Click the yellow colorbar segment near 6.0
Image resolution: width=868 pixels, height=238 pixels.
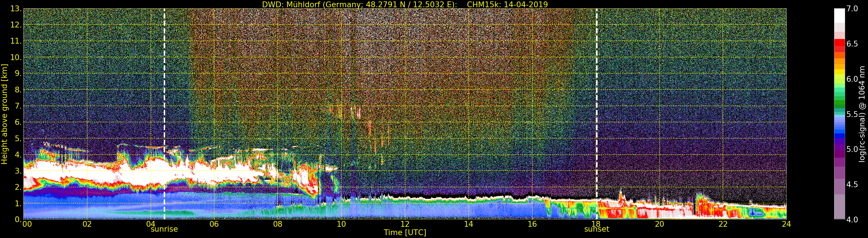pyautogui.click(x=839, y=72)
